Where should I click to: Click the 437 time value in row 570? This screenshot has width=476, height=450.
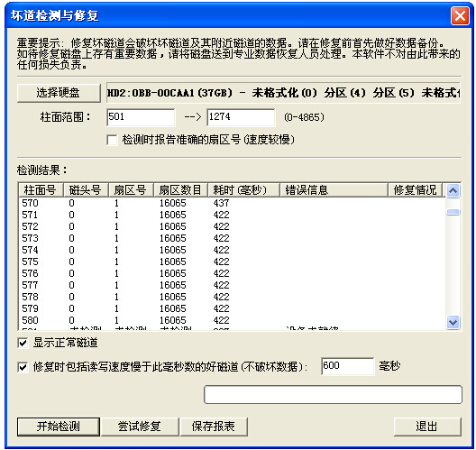[221, 203]
